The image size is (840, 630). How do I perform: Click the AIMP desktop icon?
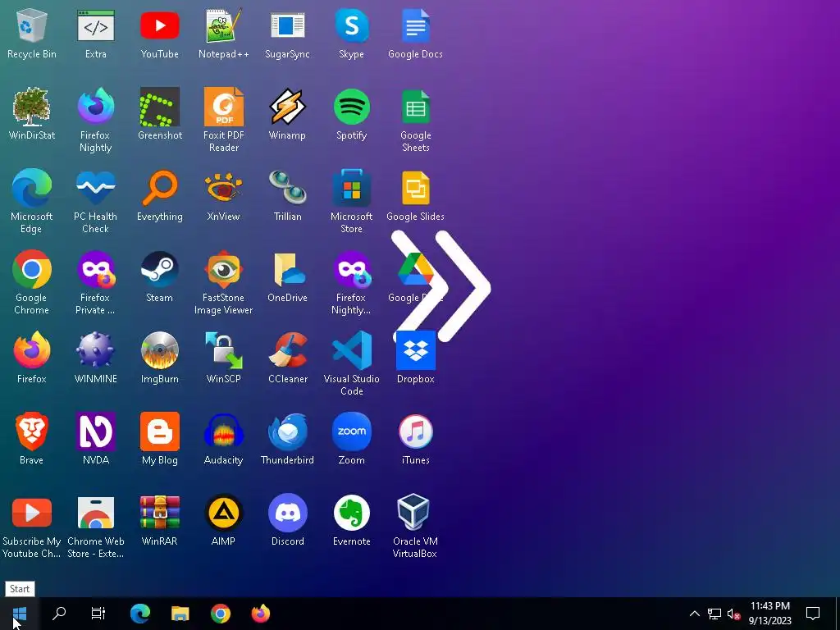click(223, 513)
